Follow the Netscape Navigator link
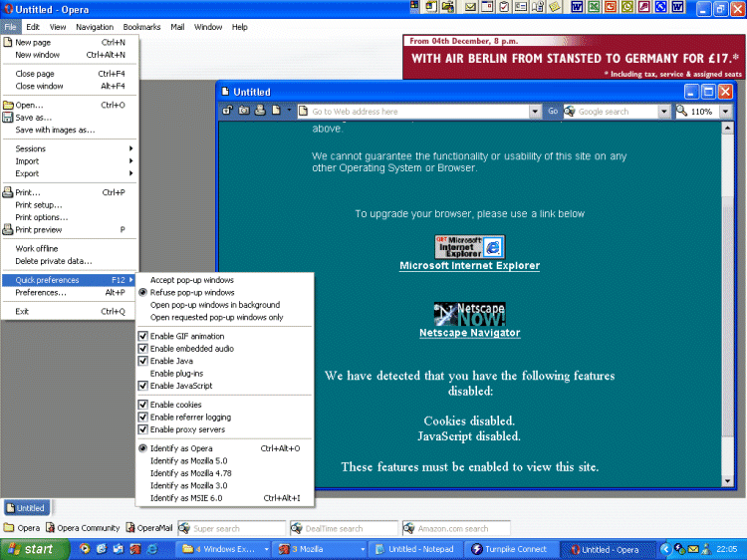The height and width of the screenshot is (560, 747). [x=470, y=333]
